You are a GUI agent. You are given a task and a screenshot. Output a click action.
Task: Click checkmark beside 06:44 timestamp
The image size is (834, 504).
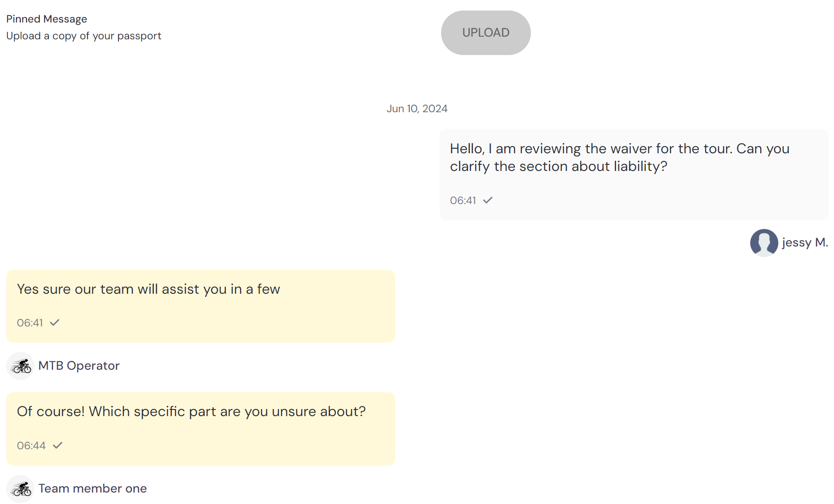point(57,445)
